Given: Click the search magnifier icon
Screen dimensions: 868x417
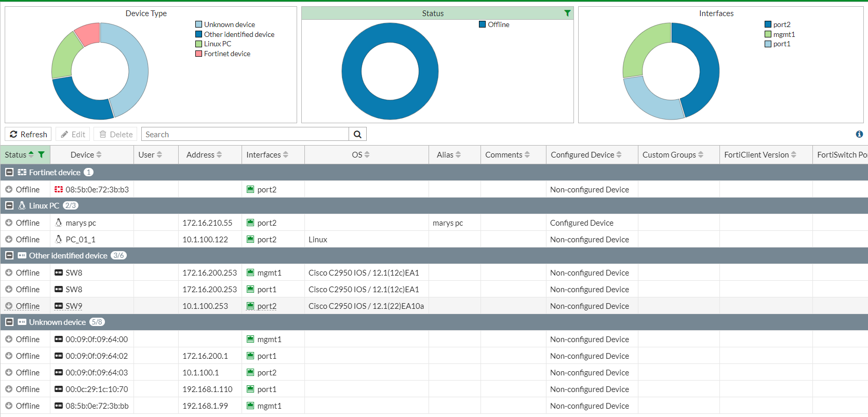Looking at the screenshot, I should (x=357, y=134).
